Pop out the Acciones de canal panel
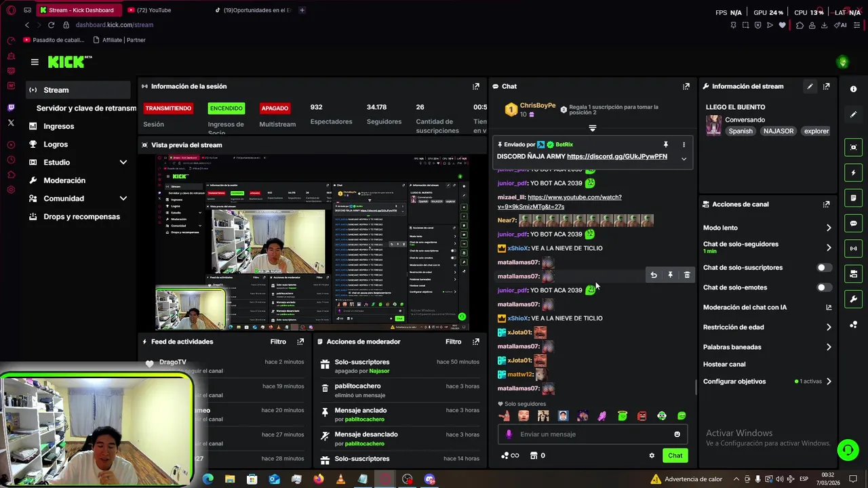 point(826,204)
